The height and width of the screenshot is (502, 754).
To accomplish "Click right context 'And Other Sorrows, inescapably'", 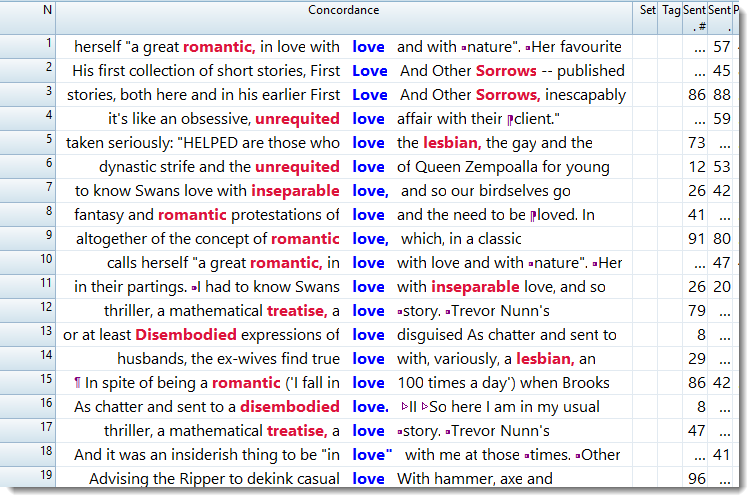I will click(x=513, y=95).
